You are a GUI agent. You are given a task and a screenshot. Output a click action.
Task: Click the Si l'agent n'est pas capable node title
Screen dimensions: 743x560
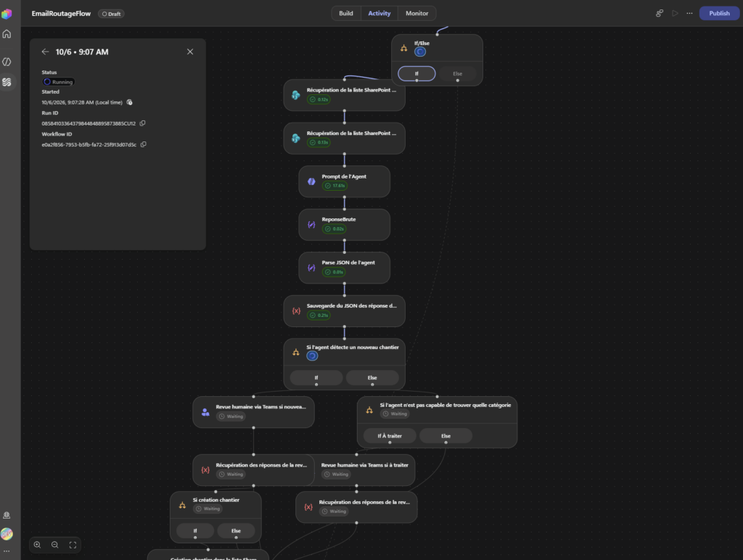pyautogui.click(x=446, y=405)
